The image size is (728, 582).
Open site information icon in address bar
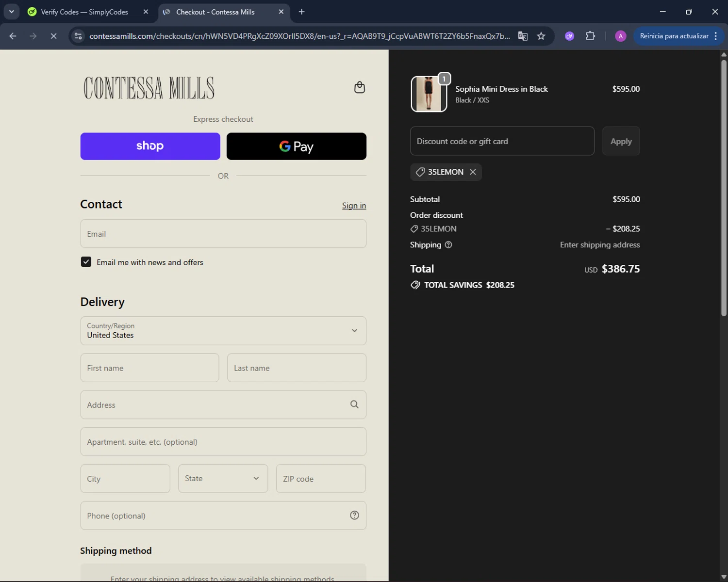click(78, 36)
